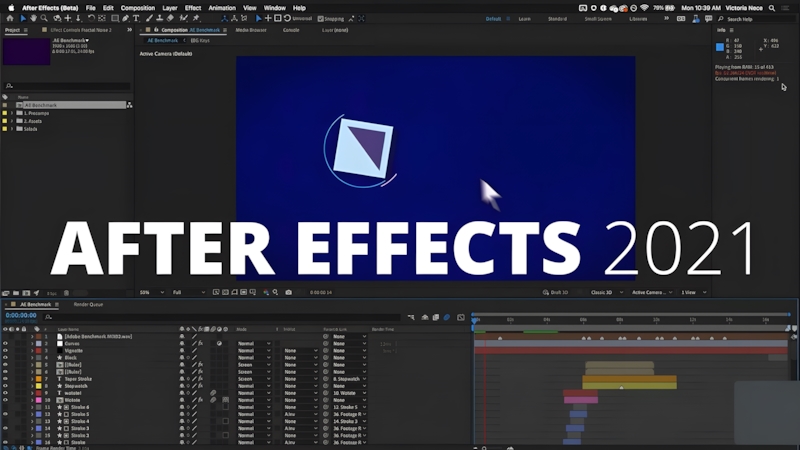Click the new folder icon at Project panel bottom
The image size is (800, 450).
pyautogui.click(x=16, y=293)
